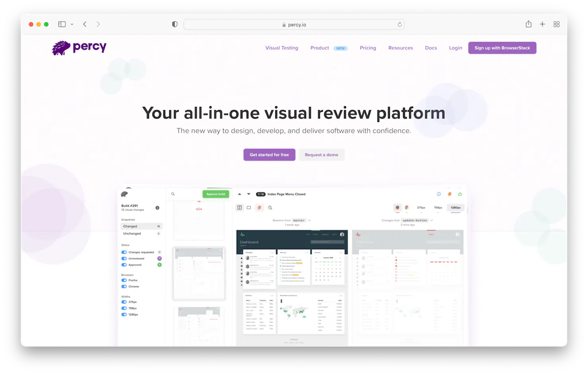Open the comment bubble icon
588x374 pixels.
pyautogui.click(x=439, y=194)
